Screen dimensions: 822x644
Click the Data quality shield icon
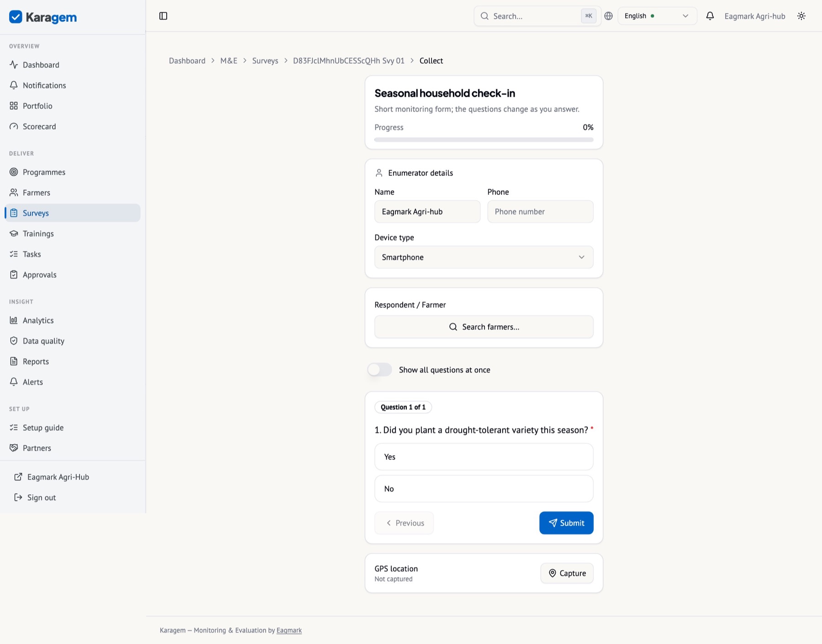[x=14, y=341]
